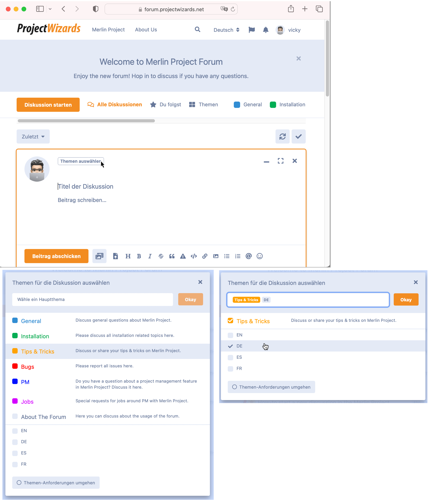
Task: Open the forum search magnifier icon
Action: [x=197, y=30]
